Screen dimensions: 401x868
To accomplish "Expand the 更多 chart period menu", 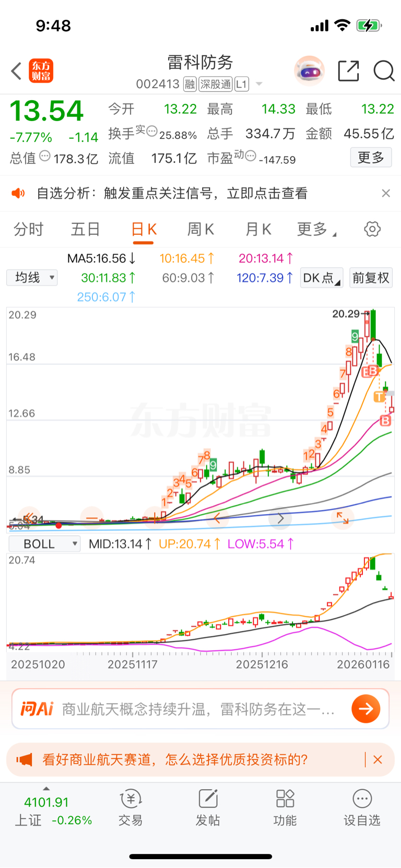I will 316,229.
